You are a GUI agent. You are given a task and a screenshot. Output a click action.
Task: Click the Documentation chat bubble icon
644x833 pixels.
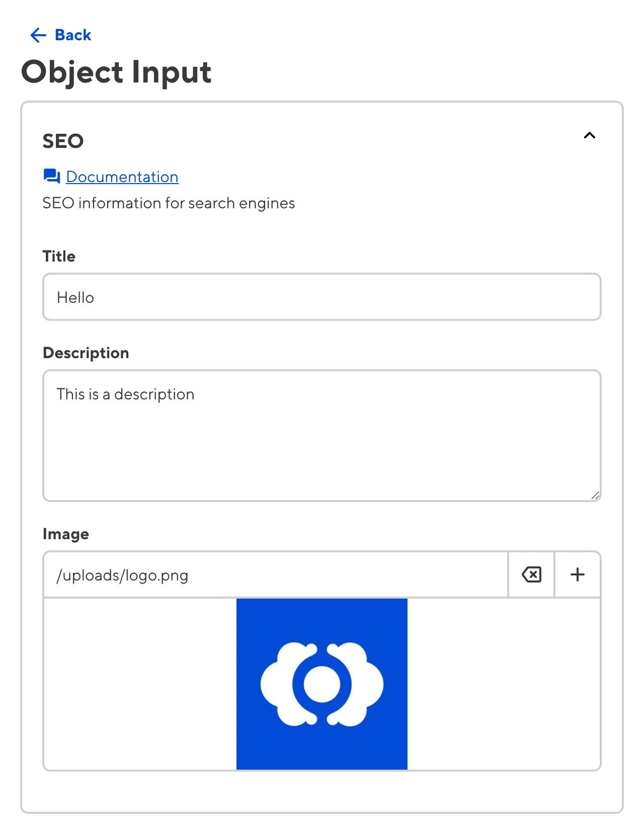pos(52,177)
